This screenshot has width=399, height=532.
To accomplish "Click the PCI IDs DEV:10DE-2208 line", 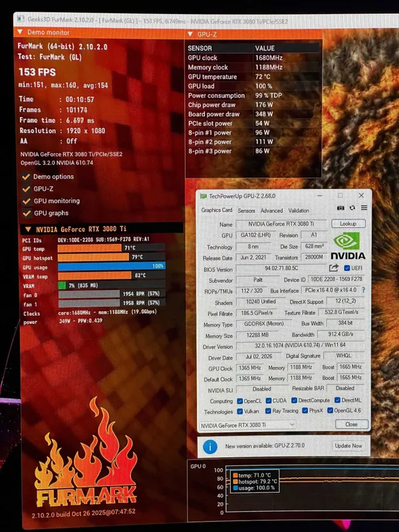I will tap(86, 239).
